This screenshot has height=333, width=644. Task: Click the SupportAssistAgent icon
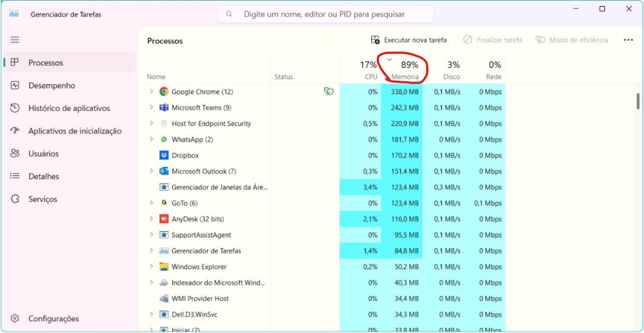pos(164,235)
